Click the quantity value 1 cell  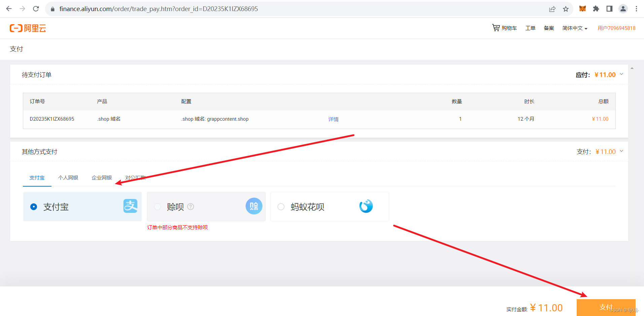click(460, 119)
